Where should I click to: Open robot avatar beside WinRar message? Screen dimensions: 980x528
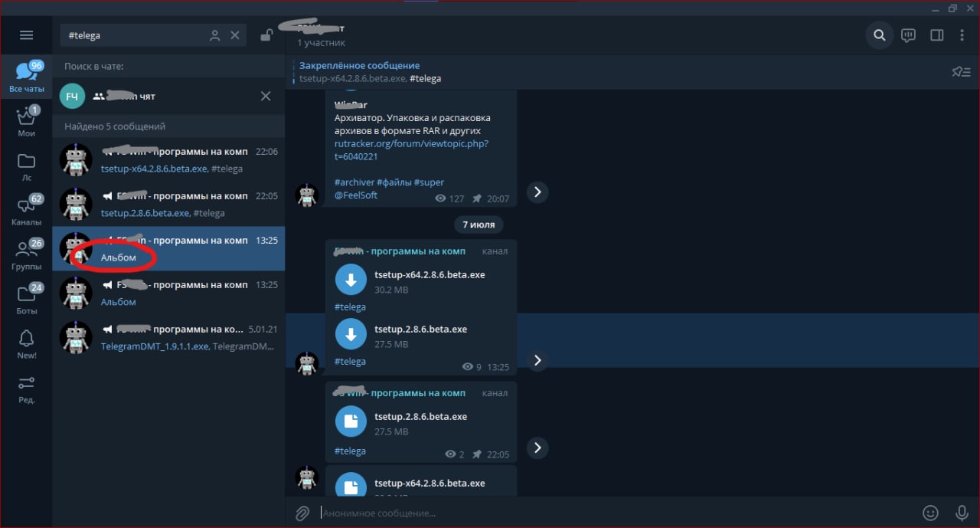(307, 195)
